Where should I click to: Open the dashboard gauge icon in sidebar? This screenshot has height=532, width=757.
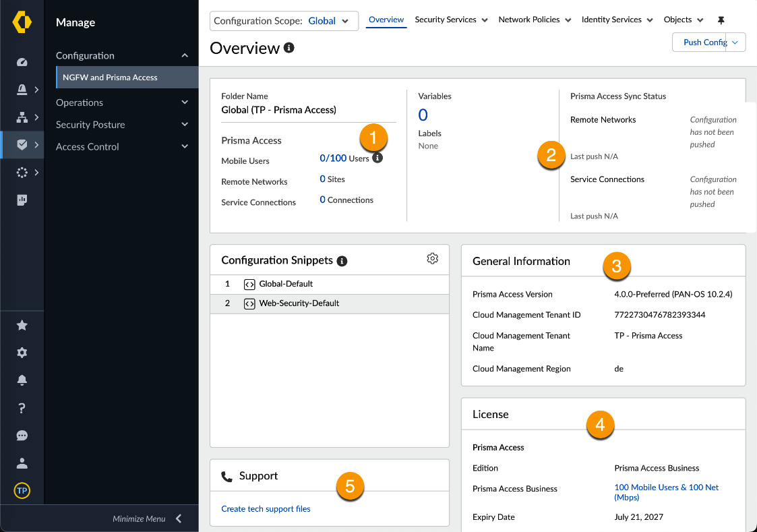point(22,62)
